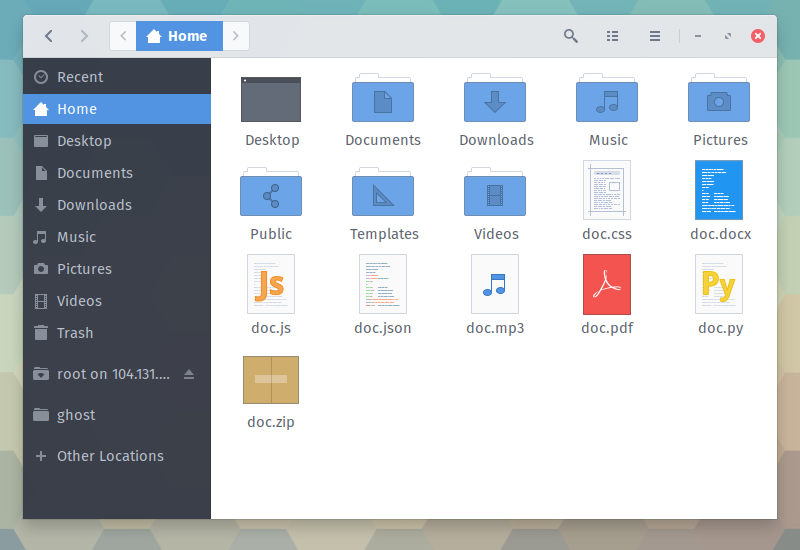Viewport: 800px width, 550px height.
Task: Select the doc.docx file icon
Action: (719, 190)
